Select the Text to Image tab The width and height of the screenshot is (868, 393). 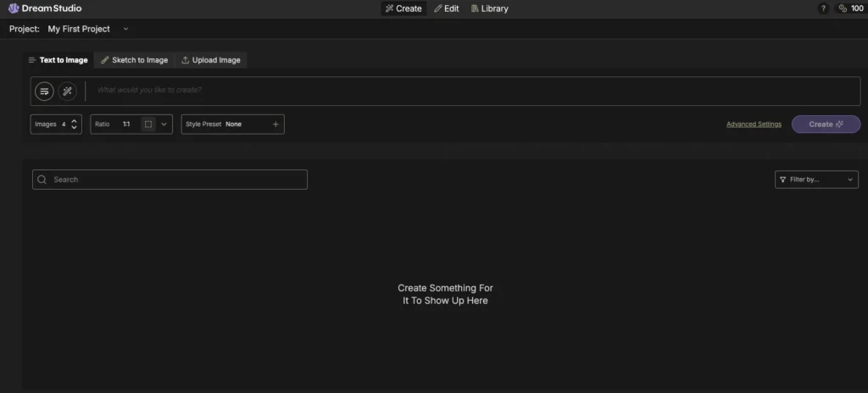point(58,60)
